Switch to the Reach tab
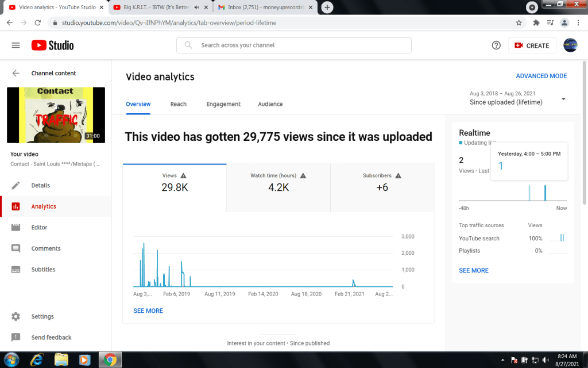The height and width of the screenshot is (368, 588). 178,104
